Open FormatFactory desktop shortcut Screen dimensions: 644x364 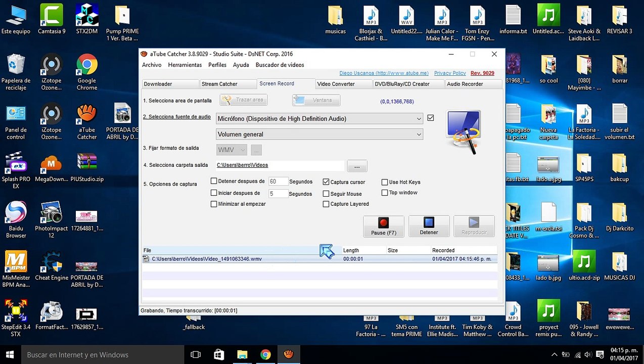52,315
